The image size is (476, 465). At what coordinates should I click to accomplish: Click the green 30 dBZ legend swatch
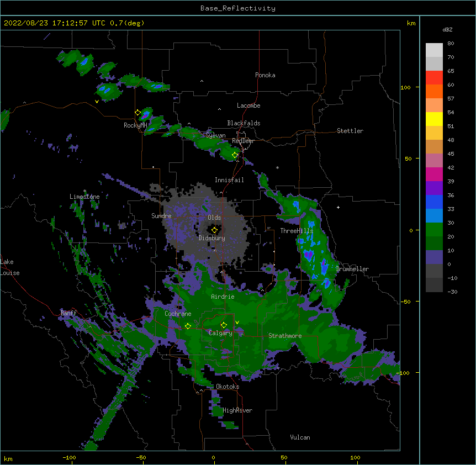pyautogui.click(x=434, y=230)
